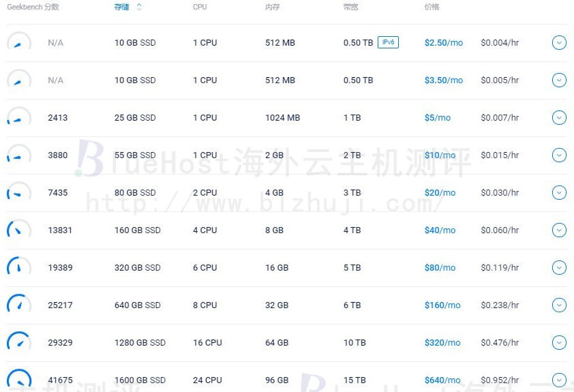Sort by the storage column header
574x392 pixels.
pos(121,7)
